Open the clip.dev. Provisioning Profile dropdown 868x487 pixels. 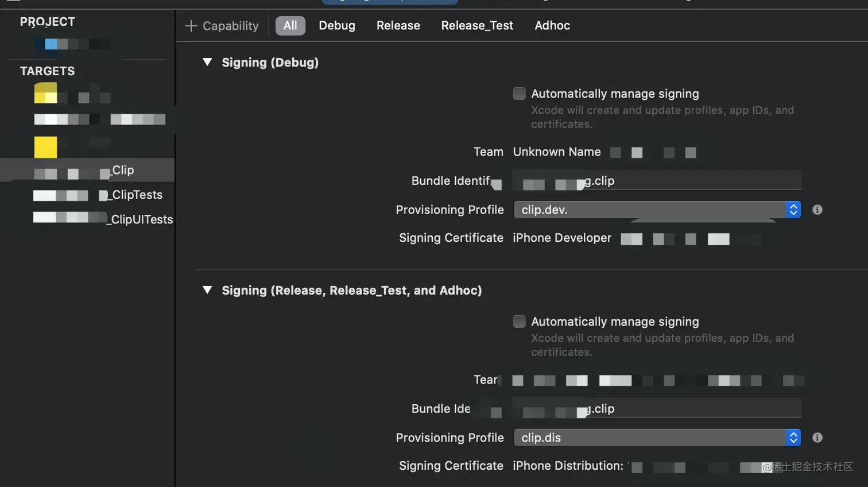coord(657,210)
